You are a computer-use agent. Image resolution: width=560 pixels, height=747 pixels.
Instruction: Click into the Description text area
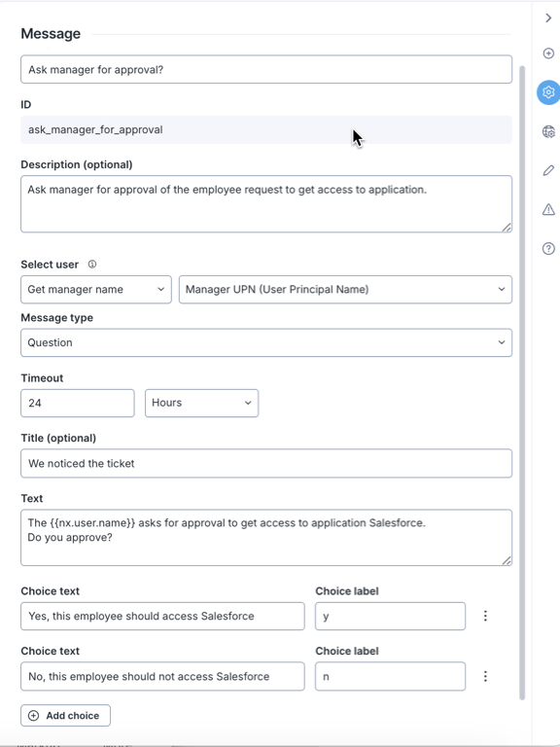coord(266,204)
